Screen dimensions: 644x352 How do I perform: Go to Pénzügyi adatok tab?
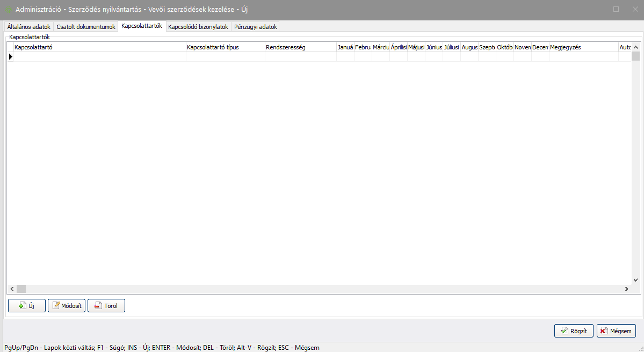click(x=256, y=27)
